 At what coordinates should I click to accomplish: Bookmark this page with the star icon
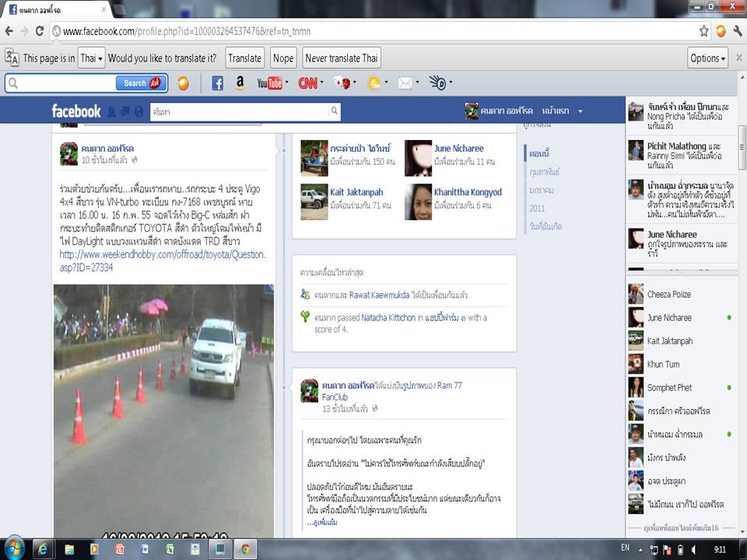click(x=703, y=31)
